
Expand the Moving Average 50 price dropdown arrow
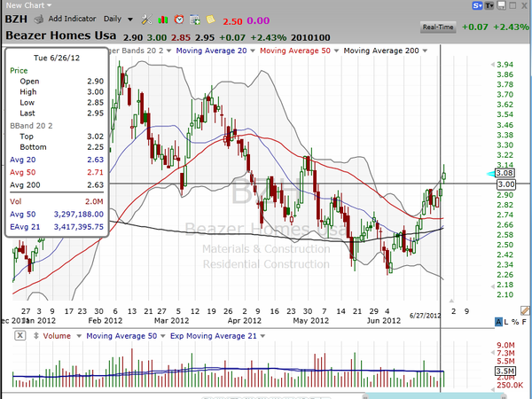click(x=336, y=51)
